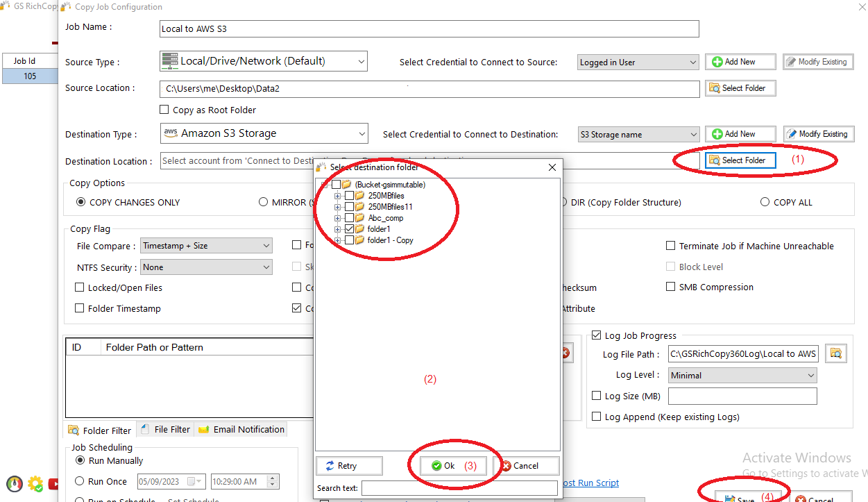Click Select Folder for Source Location
This screenshot has width=868, height=502.
point(740,88)
